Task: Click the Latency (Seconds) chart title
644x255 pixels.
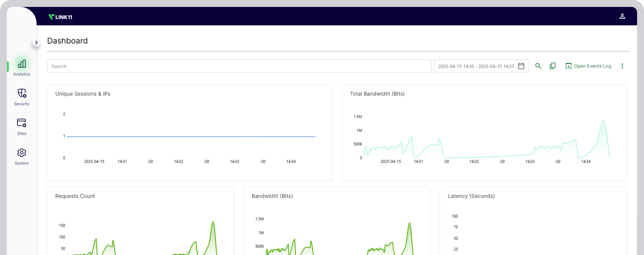Action: [x=471, y=196]
